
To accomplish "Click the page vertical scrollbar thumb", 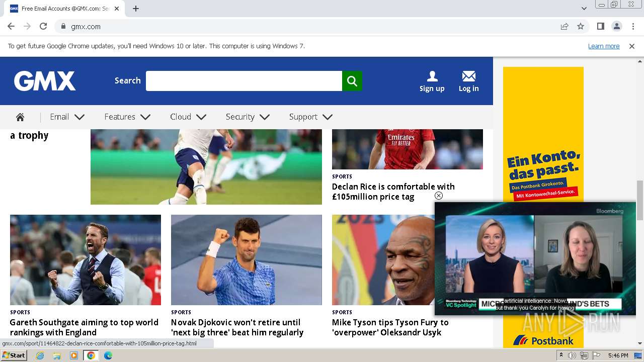I will (x=640, y=200).
